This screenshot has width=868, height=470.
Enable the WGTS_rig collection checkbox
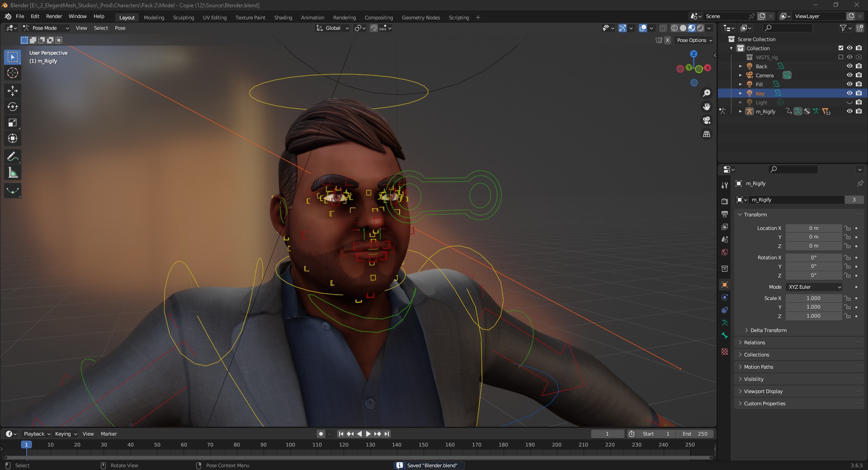click(841, 57)
